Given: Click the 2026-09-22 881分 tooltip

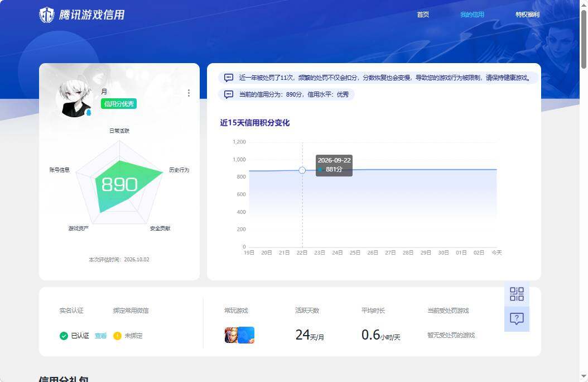Looking at the screenshot, I should tap(334, 165).
